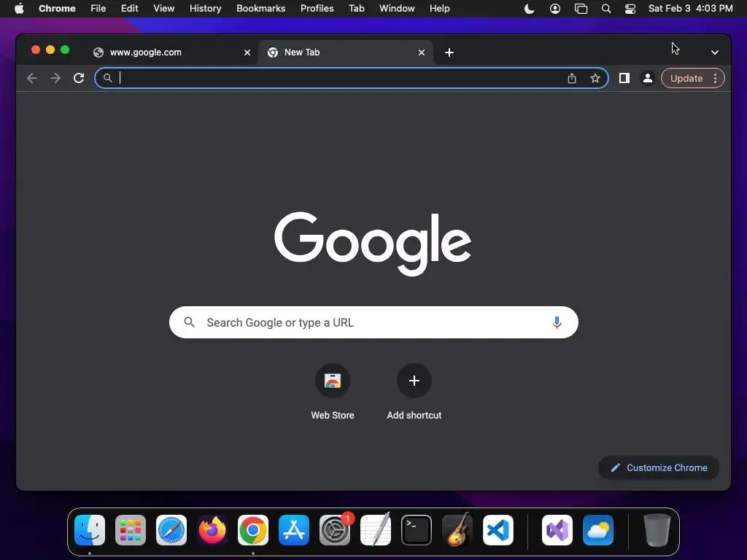
Task: Launch Firefox from the Dock
Action: (x=212, y=530)
